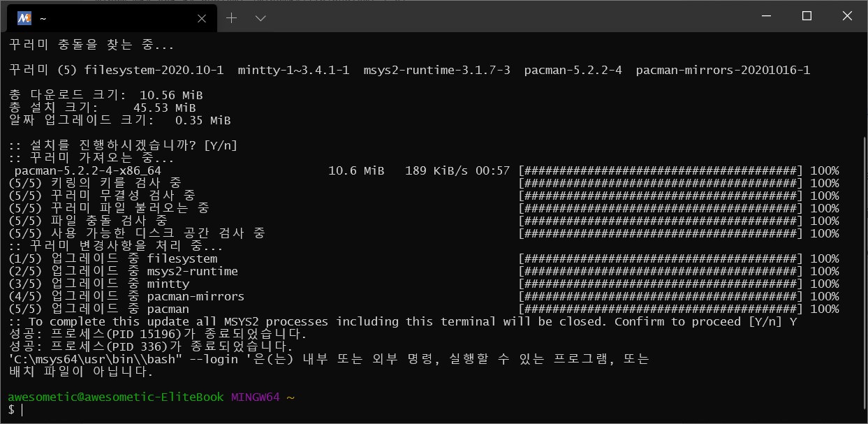
Task: Click the '꾸러미 가져오는 중...' line
Action: [91, 158]
